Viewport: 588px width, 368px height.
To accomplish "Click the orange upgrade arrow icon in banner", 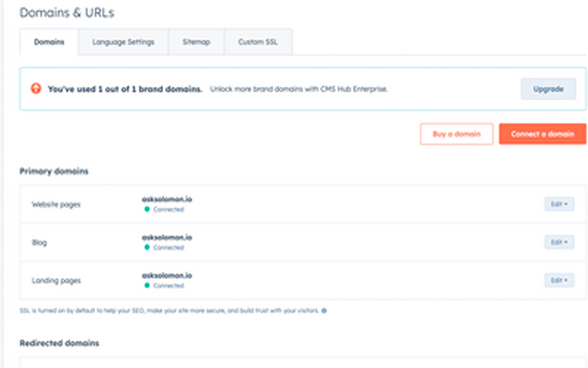I will (35, 88).
